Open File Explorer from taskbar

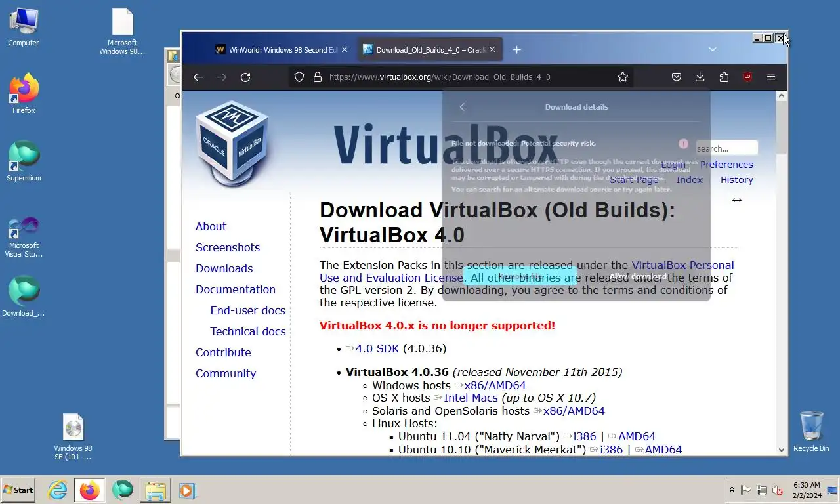[x=156, y=490]
